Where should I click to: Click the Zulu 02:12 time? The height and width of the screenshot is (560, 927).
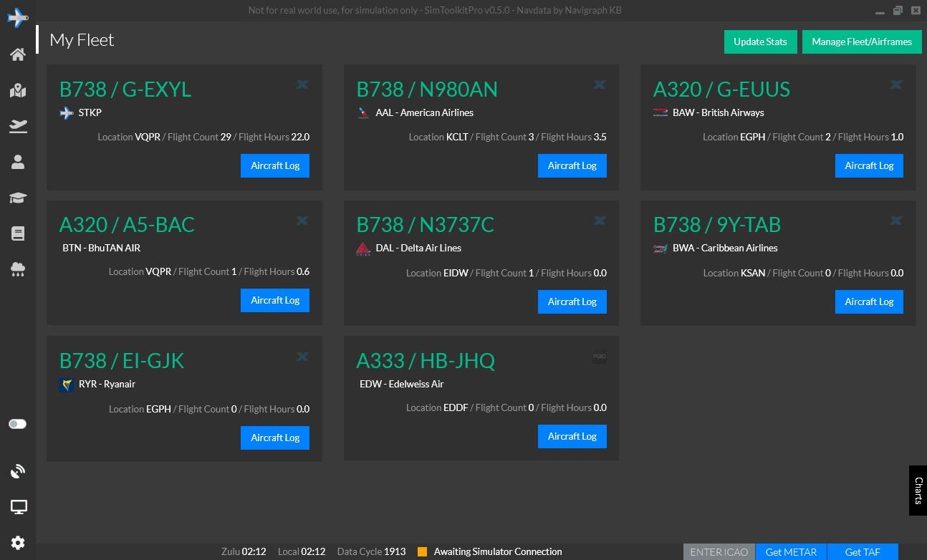244,552
